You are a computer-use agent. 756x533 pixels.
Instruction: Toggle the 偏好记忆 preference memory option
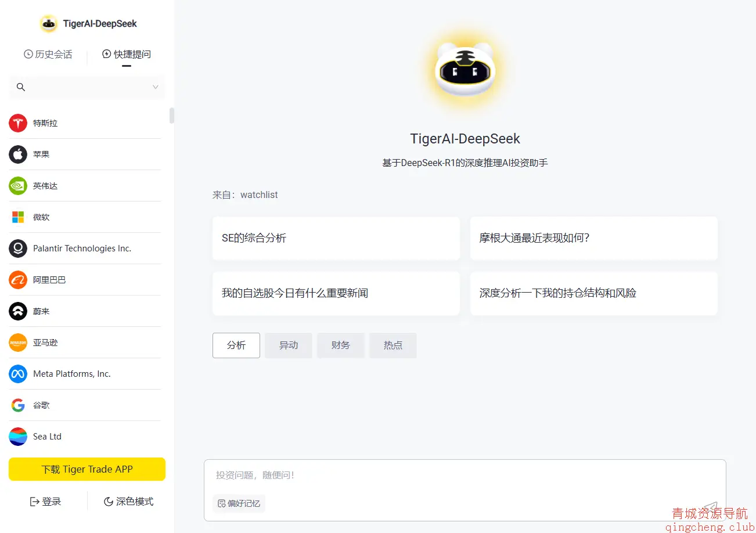(x=239, y=503)
